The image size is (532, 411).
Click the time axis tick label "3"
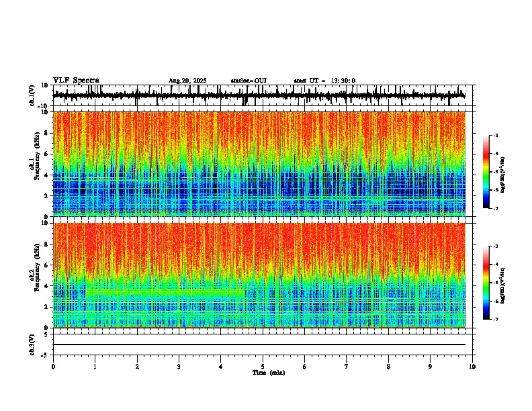(x=179, y=367)
